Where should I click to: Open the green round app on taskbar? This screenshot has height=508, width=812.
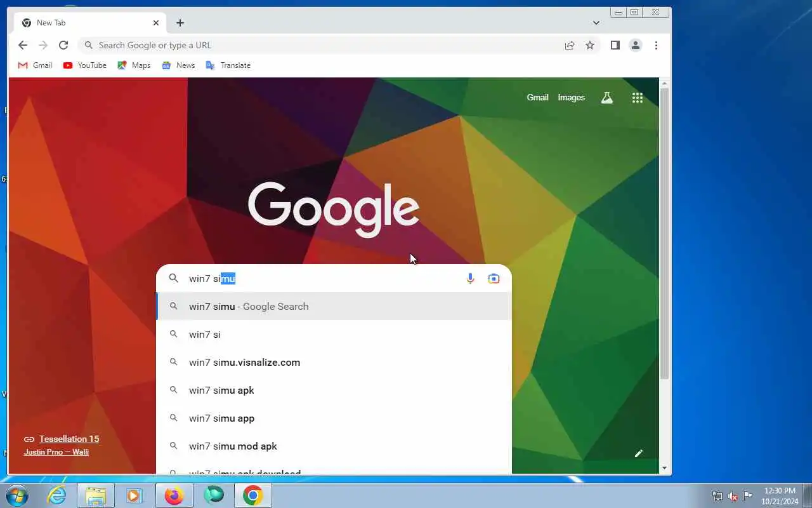coord(214,495)
